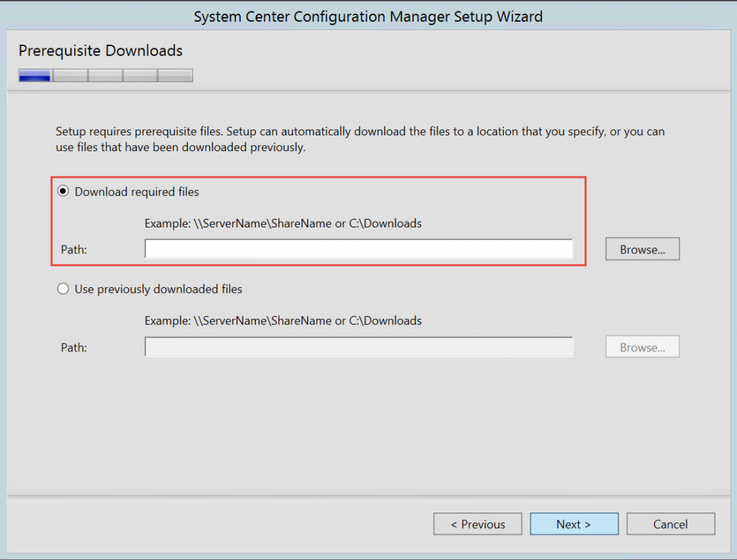
Task: Click the last wizard progress segment
Action: tap(175, 76)
